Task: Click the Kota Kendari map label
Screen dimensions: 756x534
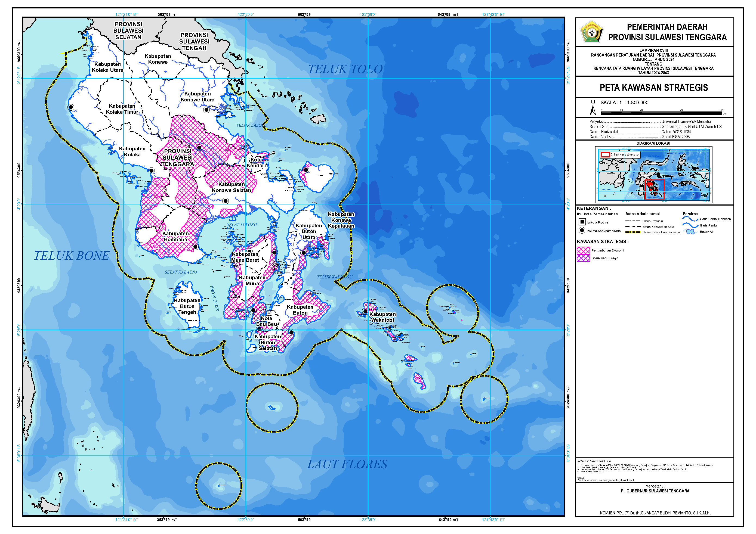Action: (256, 163)
